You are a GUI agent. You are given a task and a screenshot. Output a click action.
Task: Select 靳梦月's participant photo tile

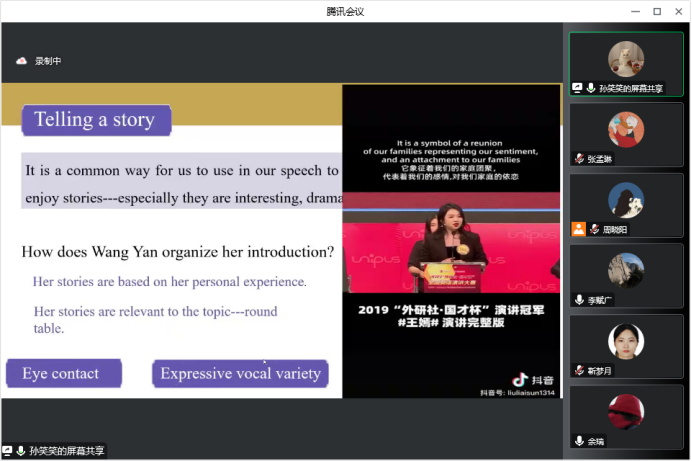[626, 340]
